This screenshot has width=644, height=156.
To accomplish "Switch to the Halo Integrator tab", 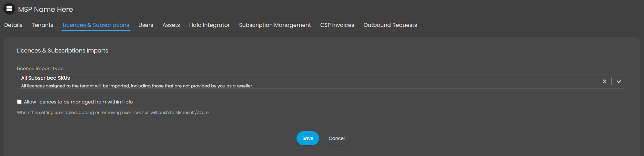I will pos(209,25).
